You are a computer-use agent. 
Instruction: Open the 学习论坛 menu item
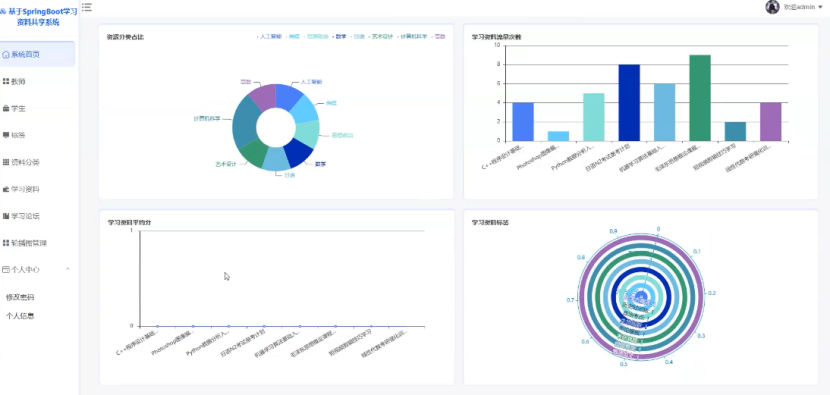(x=37, y=216)
